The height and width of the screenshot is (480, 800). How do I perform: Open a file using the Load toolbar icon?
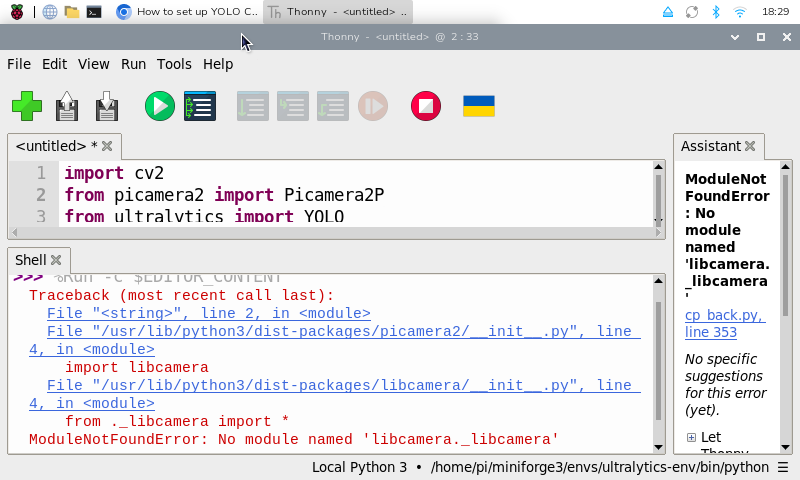67,106
